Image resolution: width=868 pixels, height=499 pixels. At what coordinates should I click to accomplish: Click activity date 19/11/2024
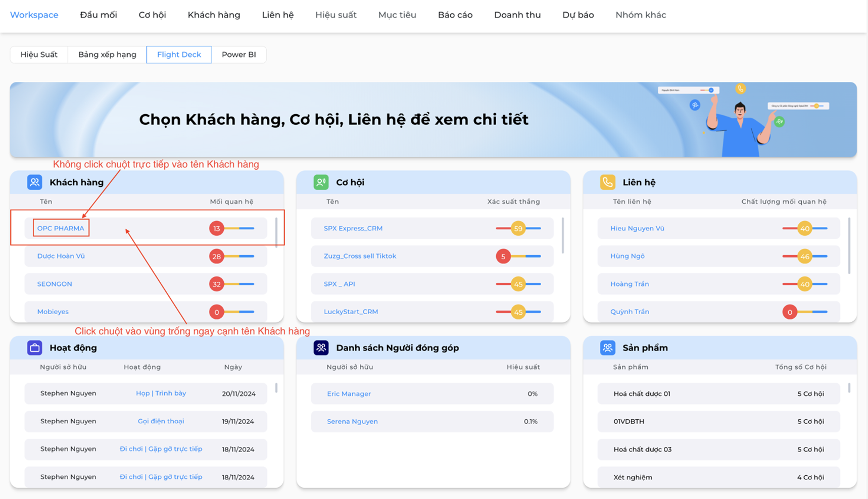pyautogui.click(x=238, y=421)
